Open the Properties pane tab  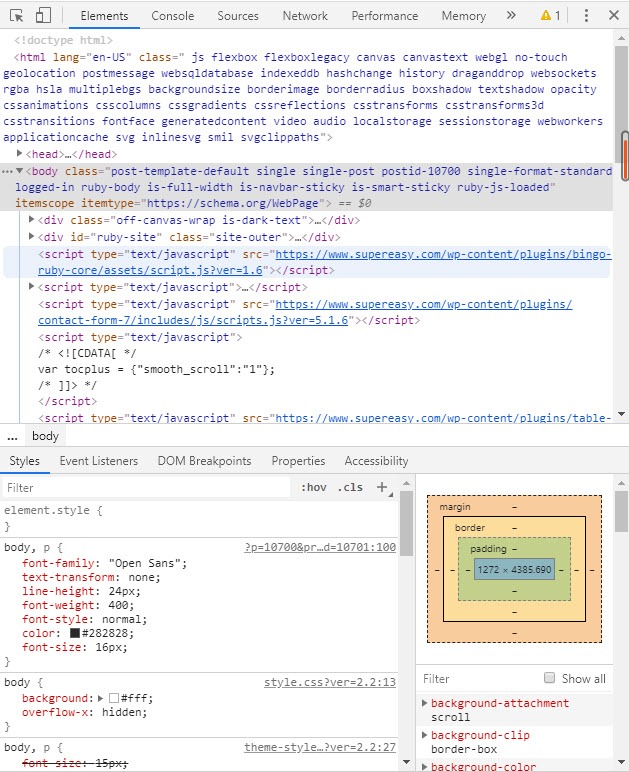pyautogui.click(x=298, y=461)
